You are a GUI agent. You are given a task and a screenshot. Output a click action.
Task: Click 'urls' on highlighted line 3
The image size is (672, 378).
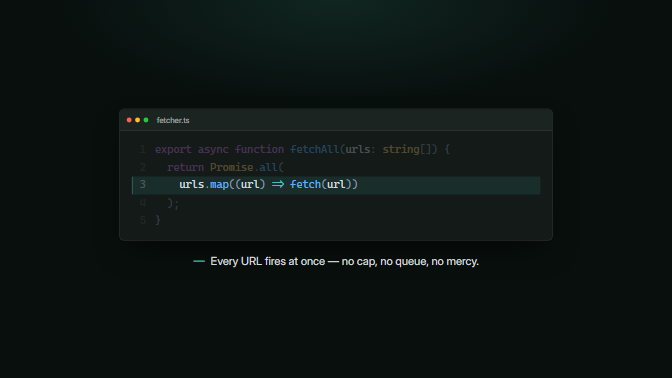192,185
